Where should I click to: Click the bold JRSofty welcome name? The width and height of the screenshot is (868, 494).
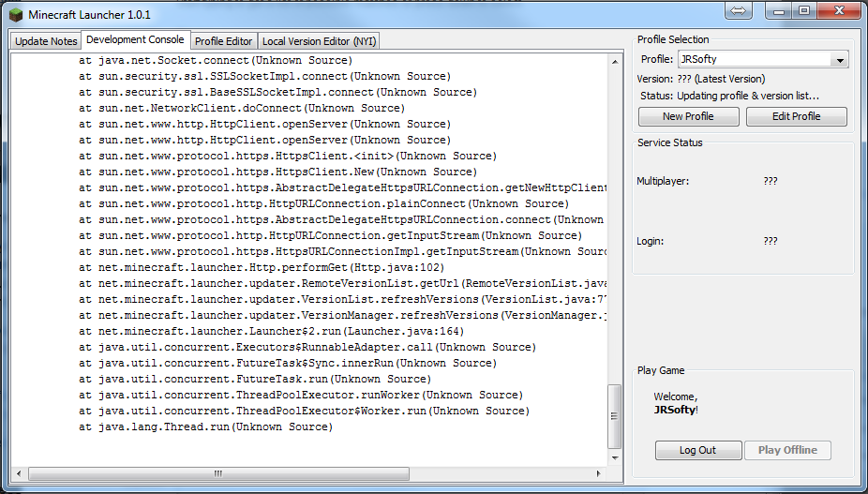click(x=674, y=411)
